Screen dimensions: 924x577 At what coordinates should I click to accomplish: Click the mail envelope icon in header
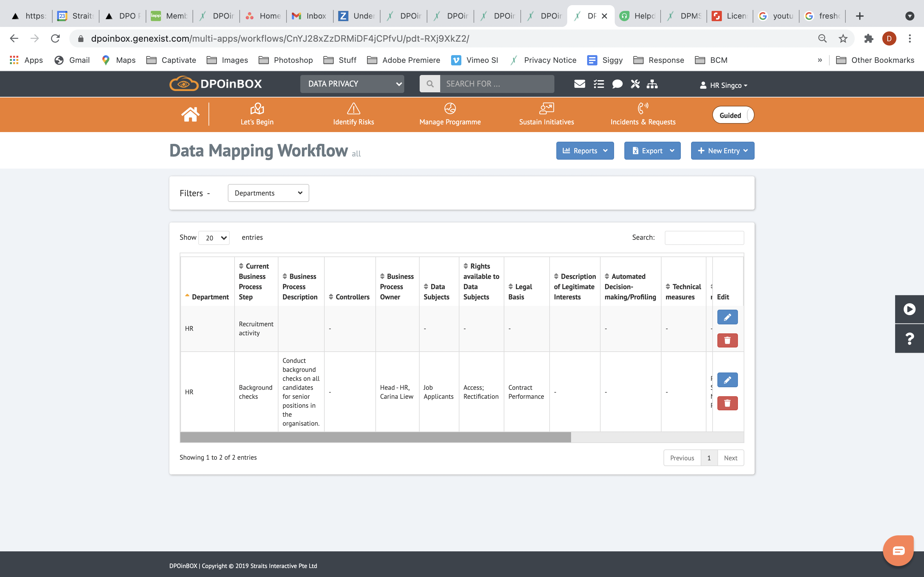point(579,84)
